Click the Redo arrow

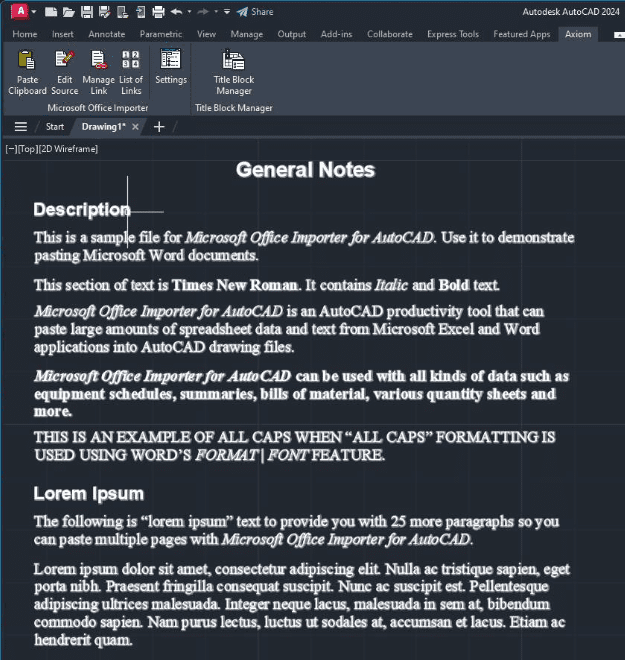[x=203, y=12]
